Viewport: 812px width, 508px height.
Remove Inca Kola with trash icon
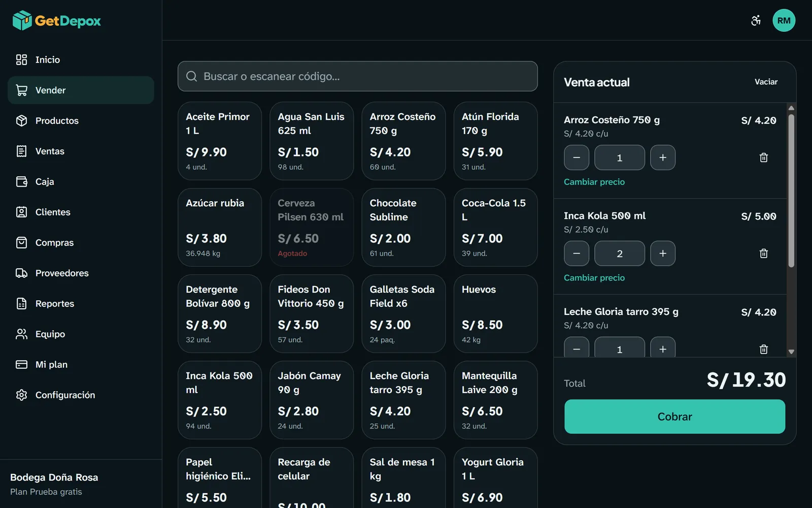coord(764,253)
